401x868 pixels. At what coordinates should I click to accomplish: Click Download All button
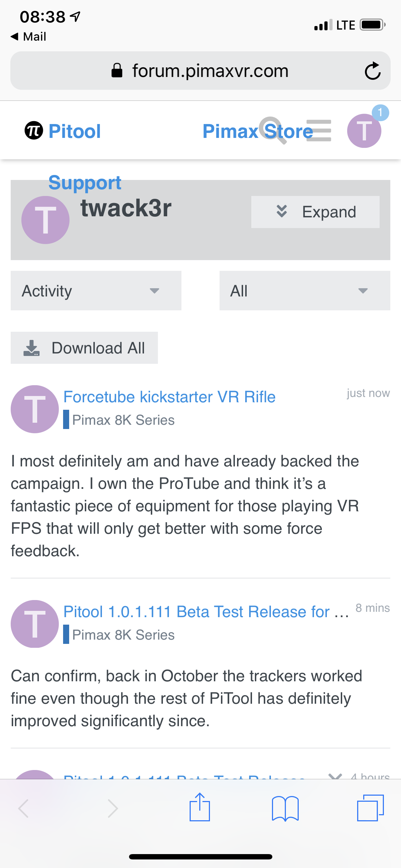pyautogui.click(x=84, y=348)
